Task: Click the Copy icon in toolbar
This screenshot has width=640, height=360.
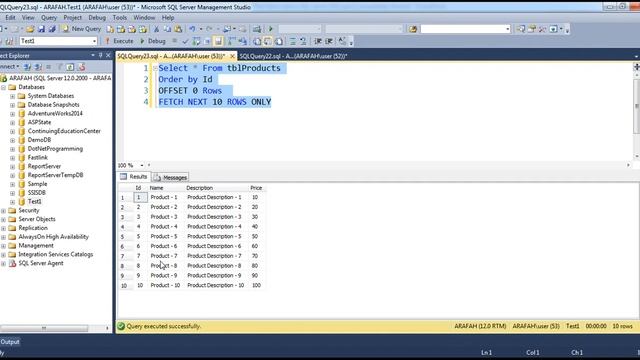Action: (x=167, y=29)
